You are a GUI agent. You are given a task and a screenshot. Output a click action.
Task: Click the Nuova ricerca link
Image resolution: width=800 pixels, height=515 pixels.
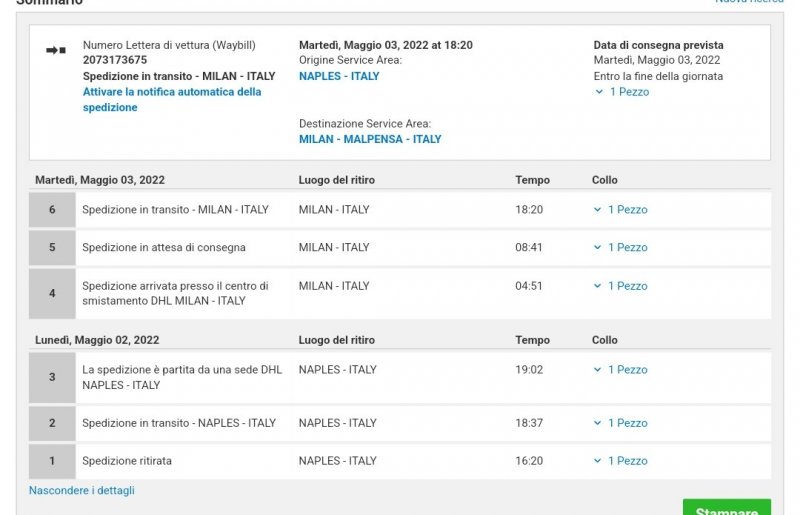[x=749, y=2]
